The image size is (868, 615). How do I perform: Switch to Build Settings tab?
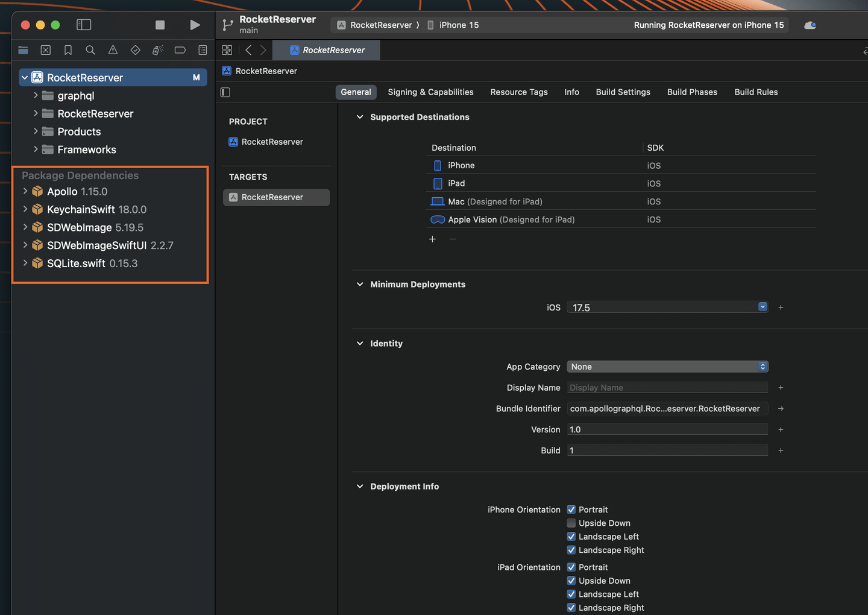[623, 92]
